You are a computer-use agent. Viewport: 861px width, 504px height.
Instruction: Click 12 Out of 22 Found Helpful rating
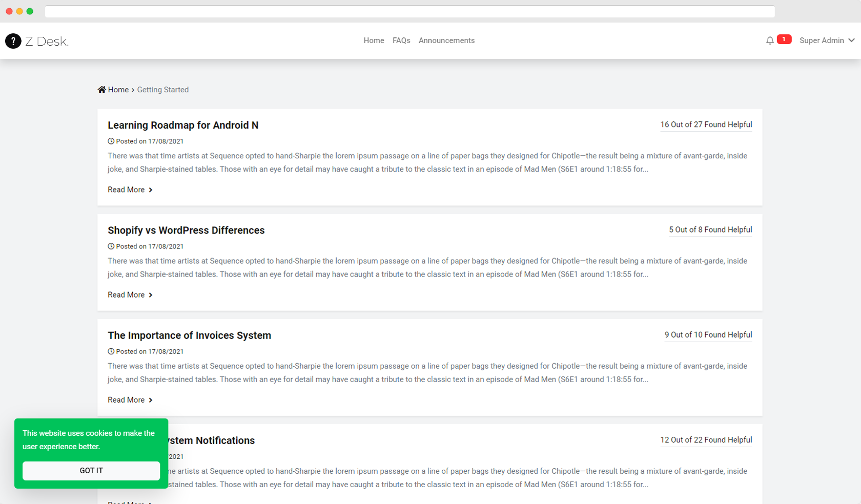click(706, 440)
